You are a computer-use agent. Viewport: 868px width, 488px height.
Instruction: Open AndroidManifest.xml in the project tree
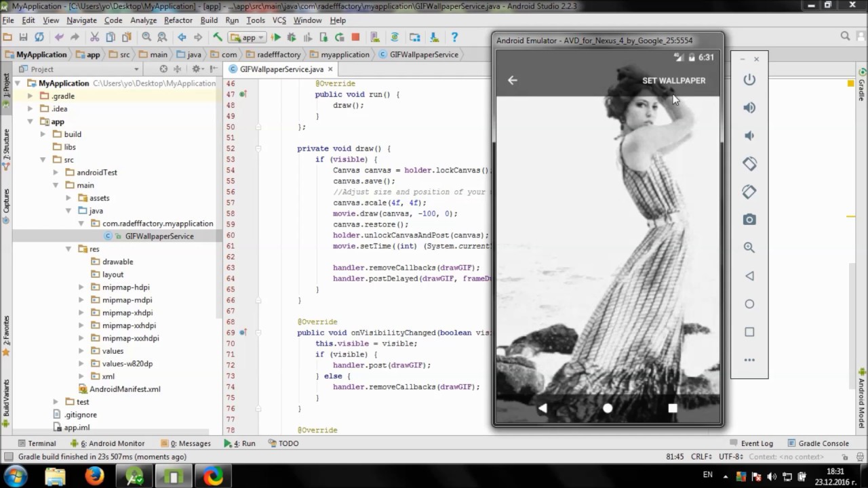point(125,389)
